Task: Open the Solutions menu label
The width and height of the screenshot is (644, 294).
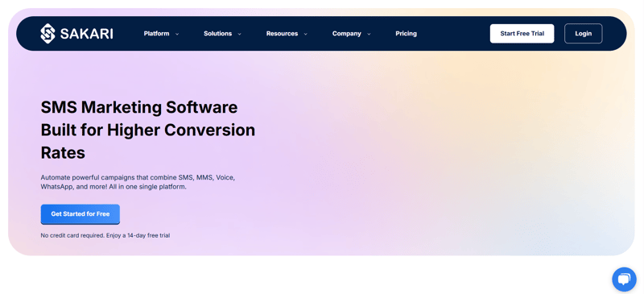Action: 217,34
